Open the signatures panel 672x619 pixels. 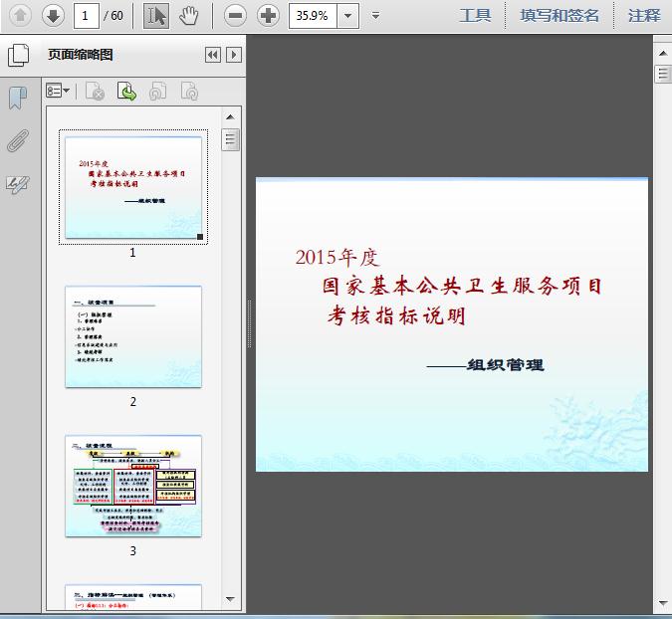coord(18,184)
